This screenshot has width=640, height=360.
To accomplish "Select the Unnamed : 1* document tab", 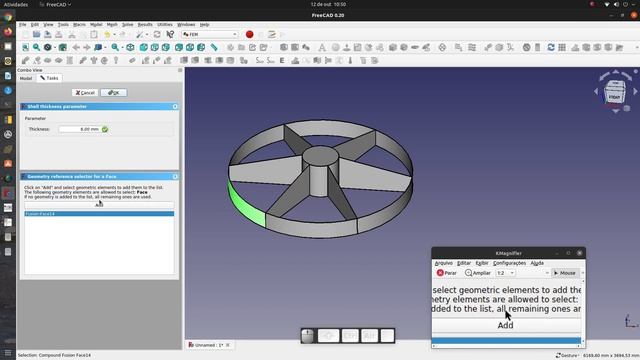I will (209, 345).
